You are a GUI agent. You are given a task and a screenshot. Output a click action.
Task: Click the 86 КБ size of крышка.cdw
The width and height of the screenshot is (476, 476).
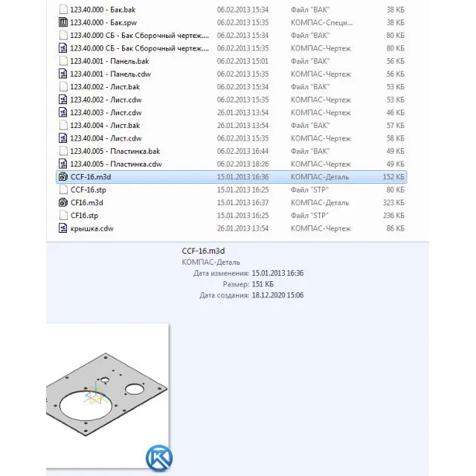click(x=395, y=228)
